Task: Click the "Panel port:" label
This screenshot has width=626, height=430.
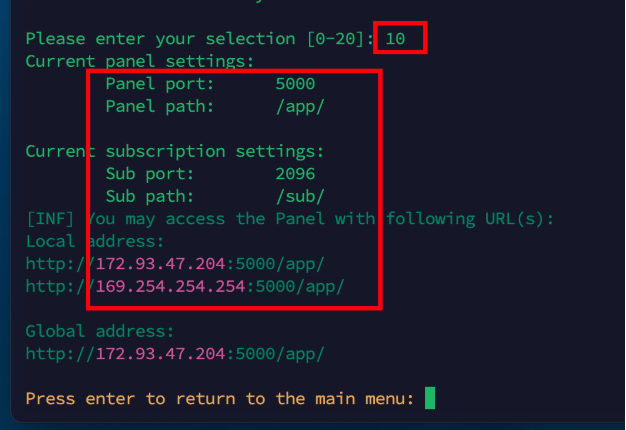Action: tap(159, 84)
